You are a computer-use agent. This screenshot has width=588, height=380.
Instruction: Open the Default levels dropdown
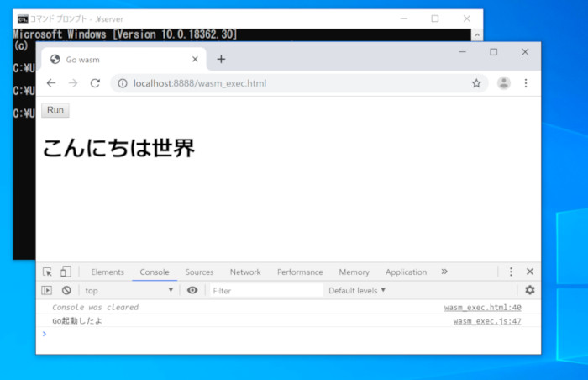point(357,290)
